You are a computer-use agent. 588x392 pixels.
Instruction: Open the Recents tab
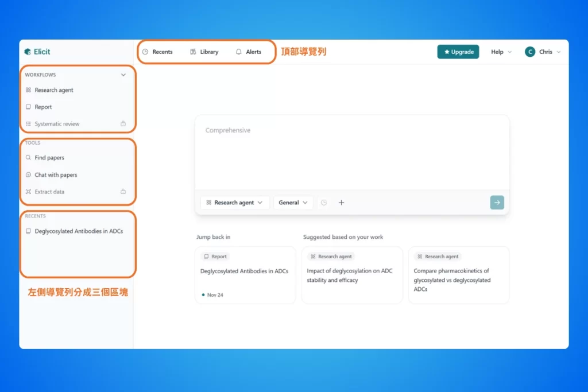pos(157,52)
